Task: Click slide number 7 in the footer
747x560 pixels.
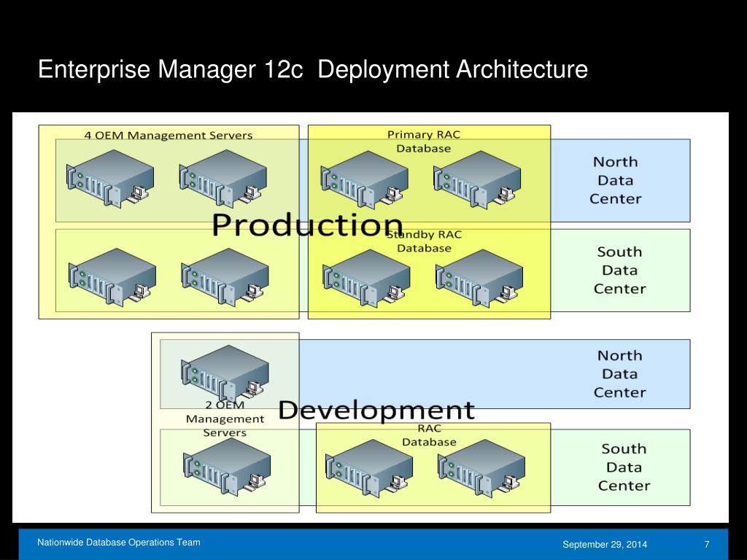Action: pos(707,544)
